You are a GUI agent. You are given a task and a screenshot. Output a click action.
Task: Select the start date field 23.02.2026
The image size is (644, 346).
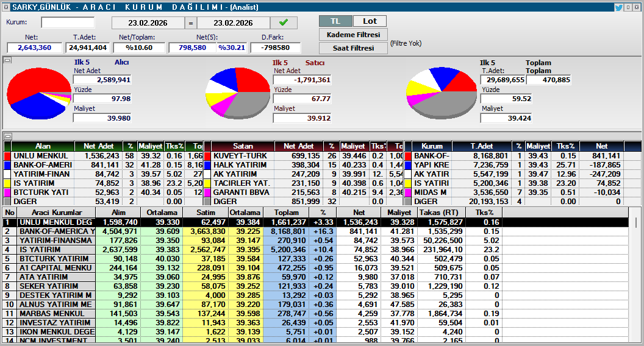[148, 23]
